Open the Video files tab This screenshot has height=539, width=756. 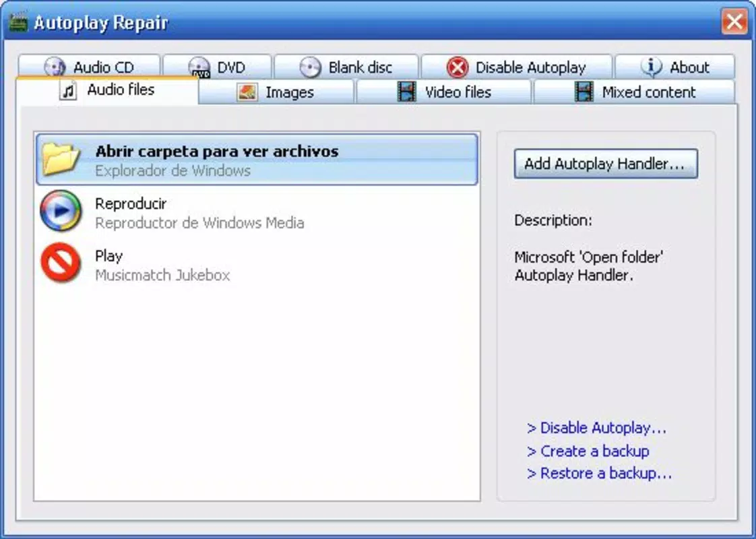click(443, 92)
